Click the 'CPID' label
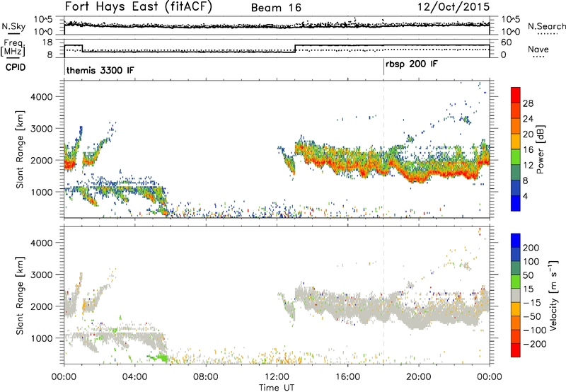 [x=16, y=67]
